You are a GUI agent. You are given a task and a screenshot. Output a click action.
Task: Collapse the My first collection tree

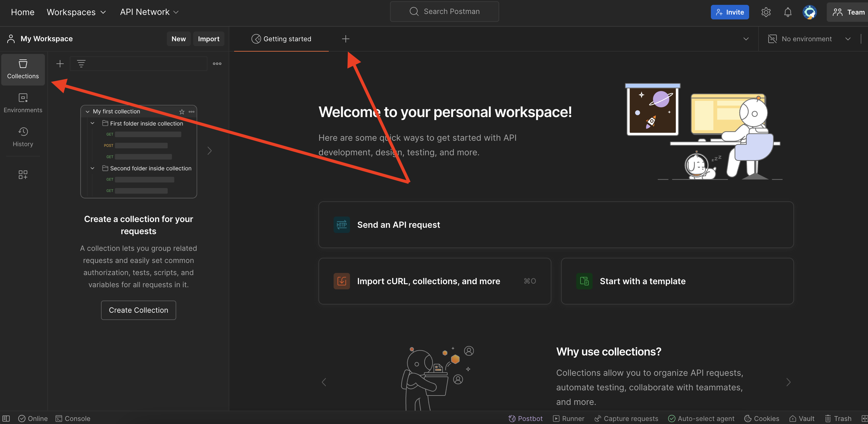click(x=88, y=112)
